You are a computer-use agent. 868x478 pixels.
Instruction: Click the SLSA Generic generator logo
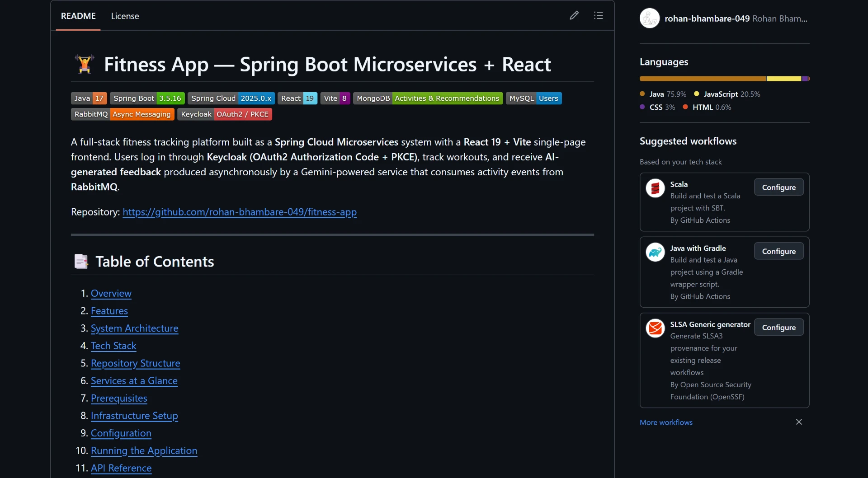point(655,328)
